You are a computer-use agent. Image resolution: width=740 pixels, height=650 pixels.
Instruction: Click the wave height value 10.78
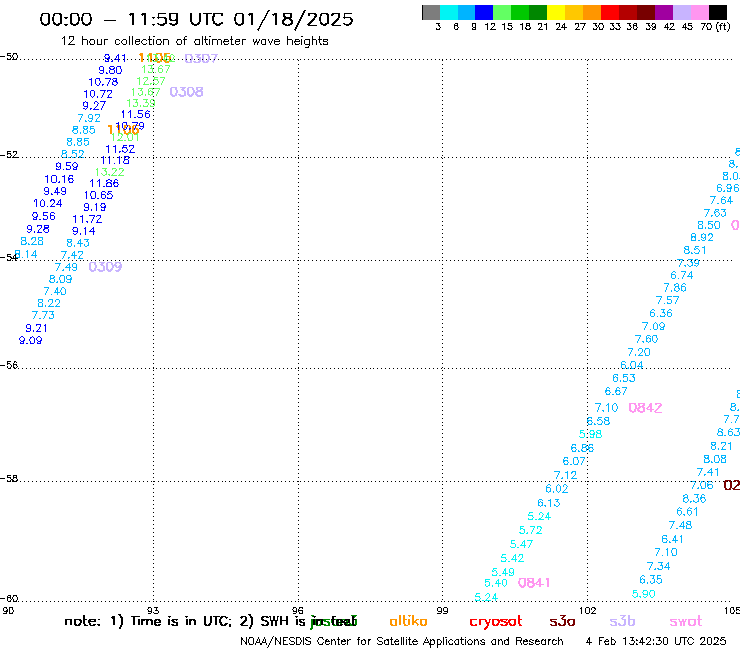point(103,82)
